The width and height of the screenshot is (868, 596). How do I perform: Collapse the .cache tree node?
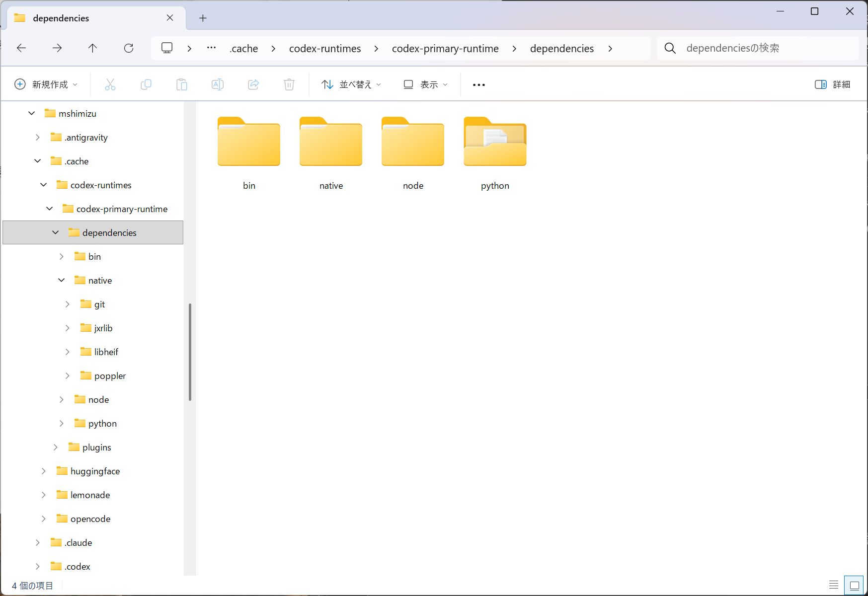click(38, 161)
